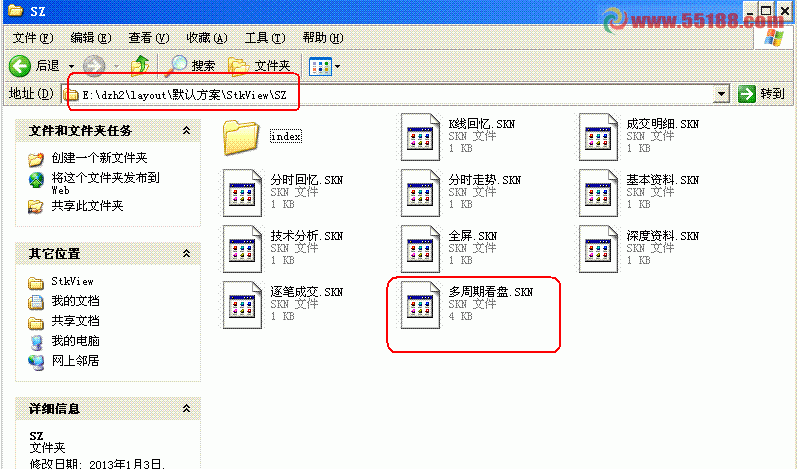
Task: Select the 深度资料.SKN file icon
Action: [x=598, y=249]
